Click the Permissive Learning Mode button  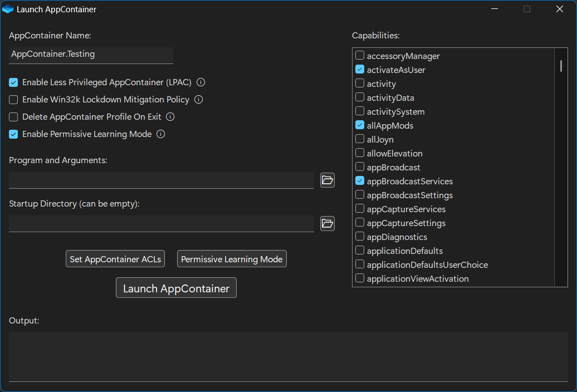pyautogui.click(x=232, y=259)
